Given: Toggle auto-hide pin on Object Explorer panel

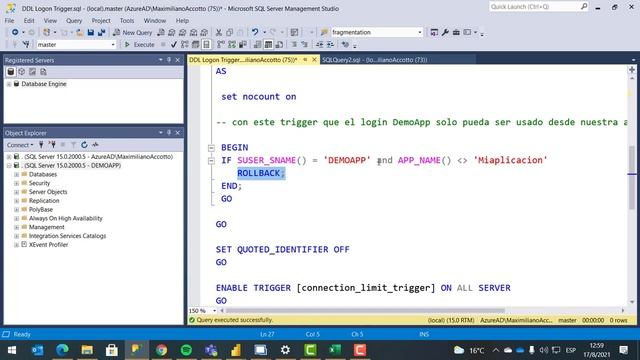Looking at the screenshot, I should click(169, 133).
